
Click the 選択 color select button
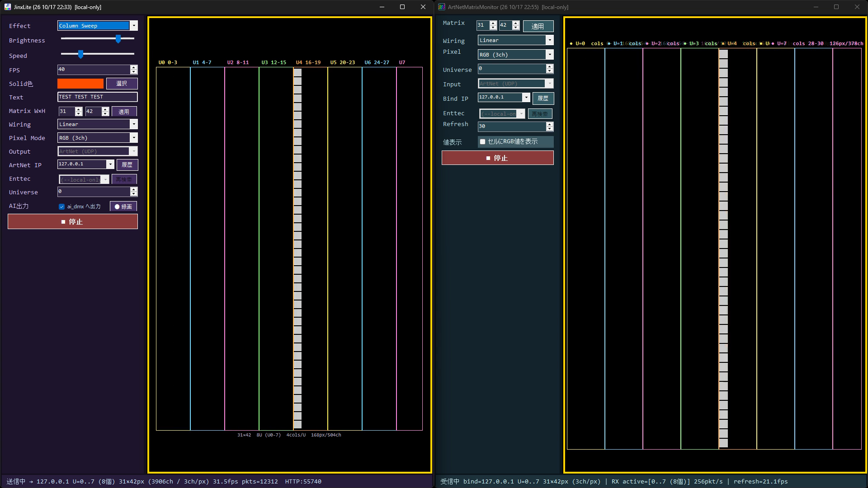pyautogui.click(x=122, y=84)
